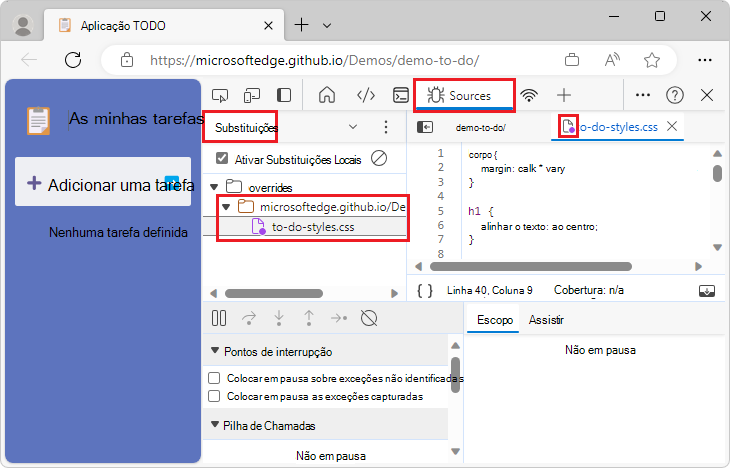Click the address bar URL
The height and width of the screenshot is (468, 730).
click(x=314, y=60)
